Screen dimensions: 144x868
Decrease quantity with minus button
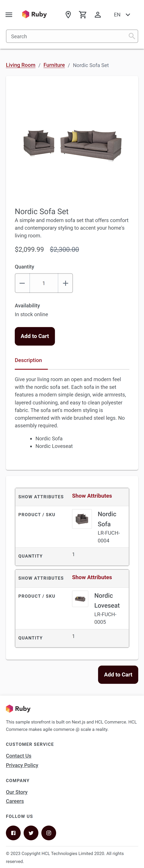22,283
